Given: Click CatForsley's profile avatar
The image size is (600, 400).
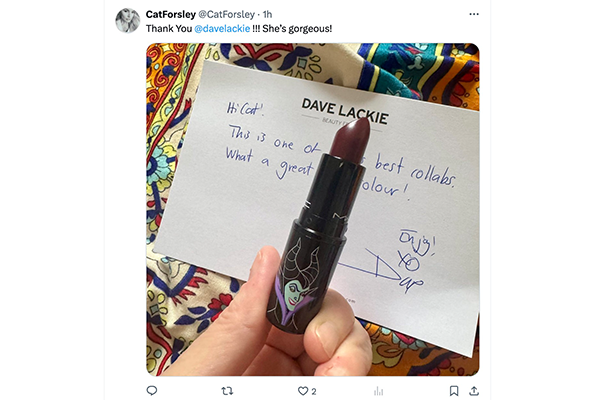Looking at the screenshot, I should pyautogui.click(x=127, y=20).
